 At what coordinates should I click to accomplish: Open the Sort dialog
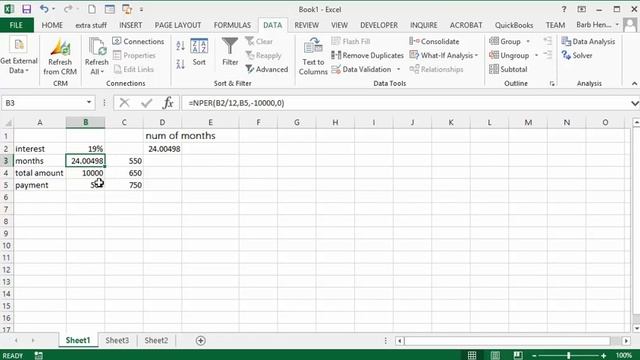199,52
